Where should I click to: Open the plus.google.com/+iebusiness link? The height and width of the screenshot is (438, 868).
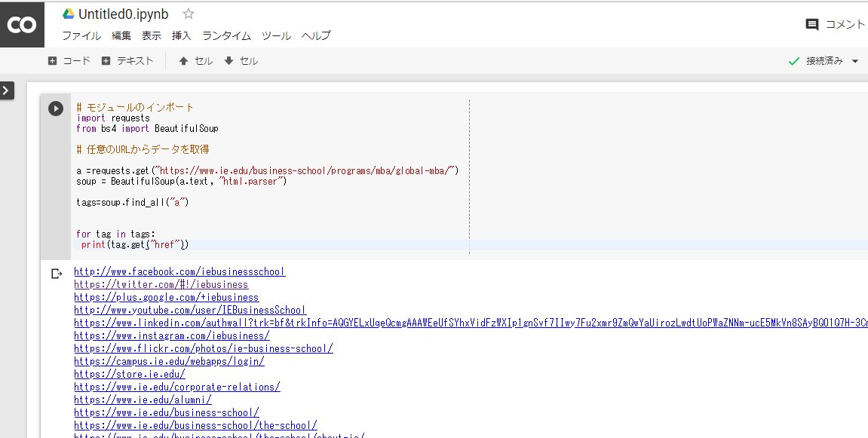(166, 297)
